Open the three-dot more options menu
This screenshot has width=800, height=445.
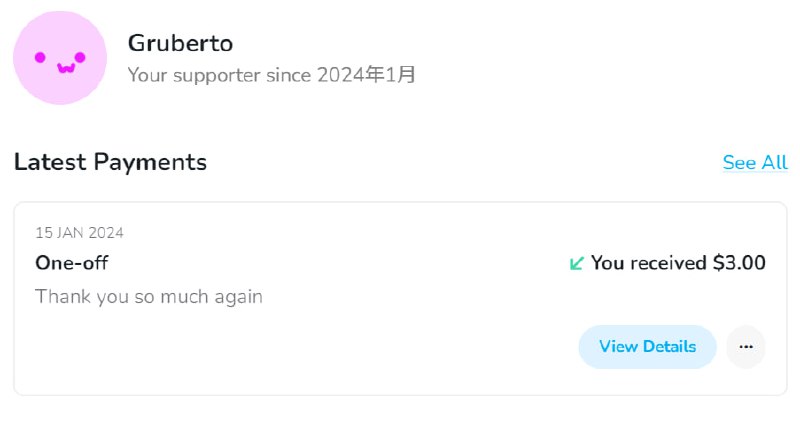point(745,347)
